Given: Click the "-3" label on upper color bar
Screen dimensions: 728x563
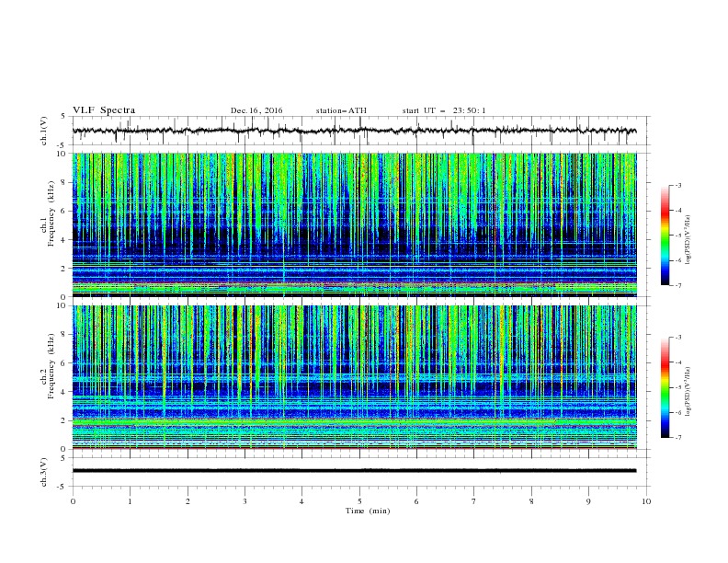Looking at the screenshot, I should (678, 185).
